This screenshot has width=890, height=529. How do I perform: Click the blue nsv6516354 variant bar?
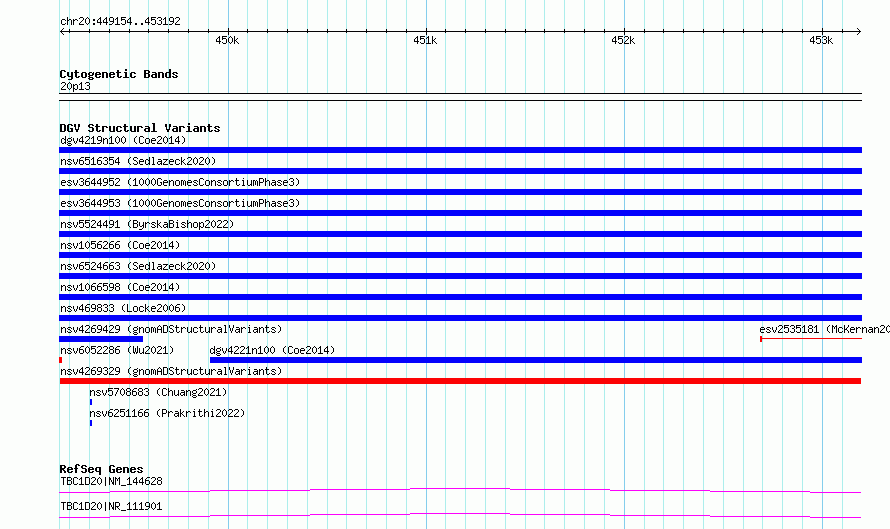click(460, 171)
